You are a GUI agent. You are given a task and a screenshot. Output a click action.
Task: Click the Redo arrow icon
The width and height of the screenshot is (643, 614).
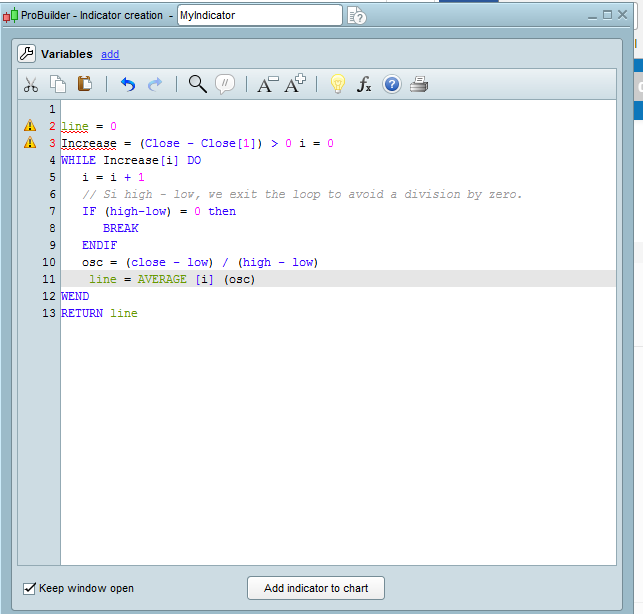point(155,85)
